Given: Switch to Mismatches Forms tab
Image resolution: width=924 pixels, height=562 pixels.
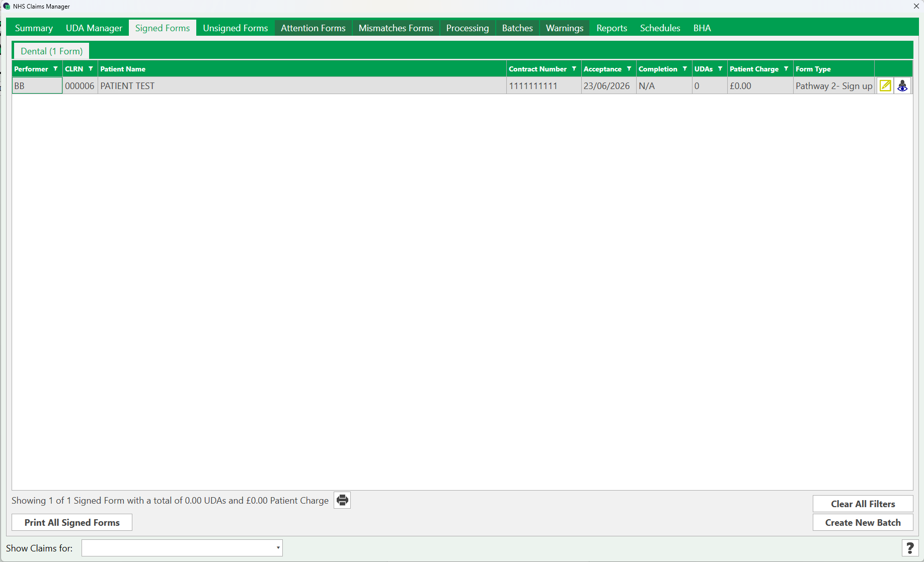Looking at the screenshot, I should point(396,28).
